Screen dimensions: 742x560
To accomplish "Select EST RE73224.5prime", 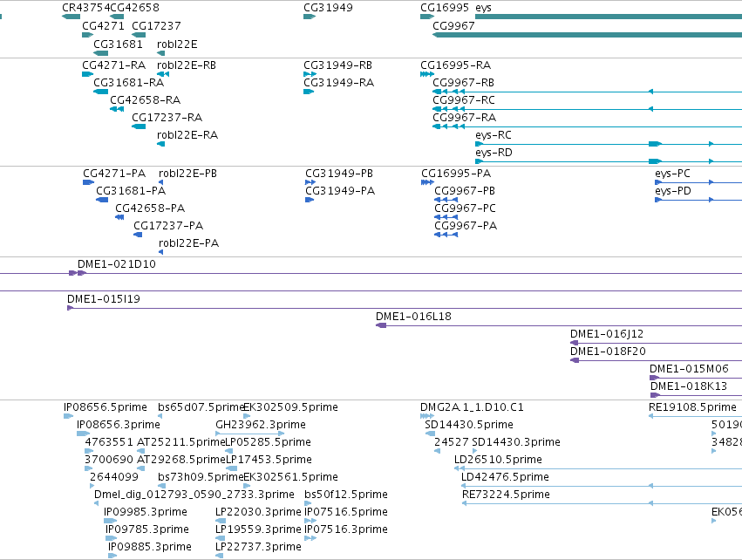I will point(506,495).
